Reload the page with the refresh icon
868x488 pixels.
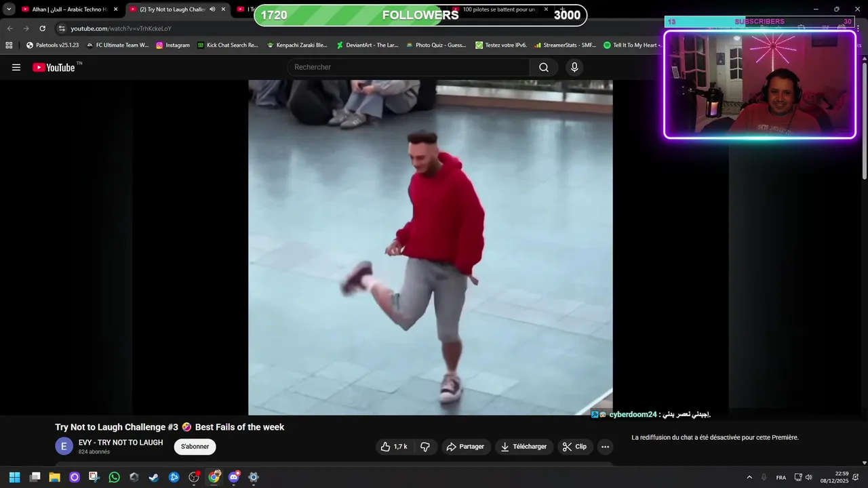click(42, 28)
